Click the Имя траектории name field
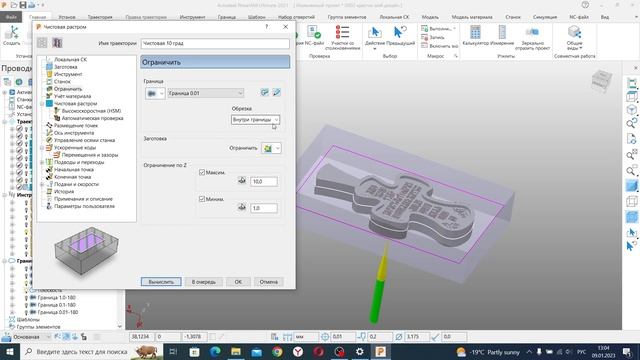Screen dimensions: 640x360 (215, 43)
